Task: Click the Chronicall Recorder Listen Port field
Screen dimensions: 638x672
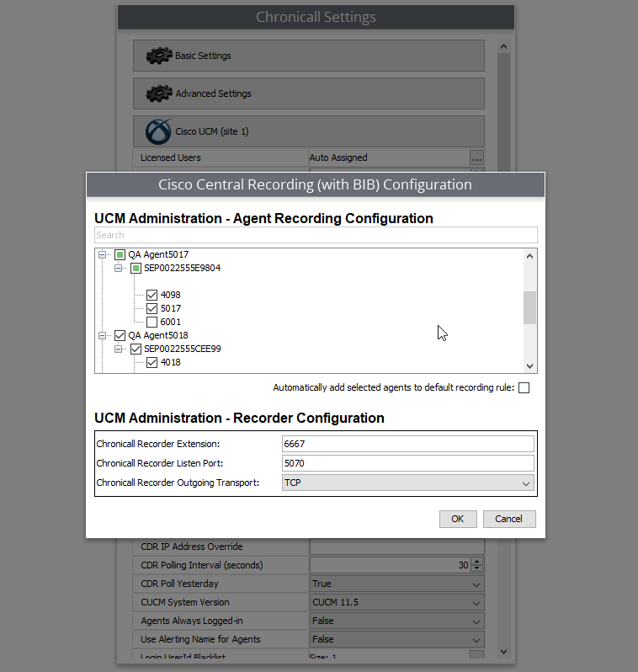Action: [408, 463]
